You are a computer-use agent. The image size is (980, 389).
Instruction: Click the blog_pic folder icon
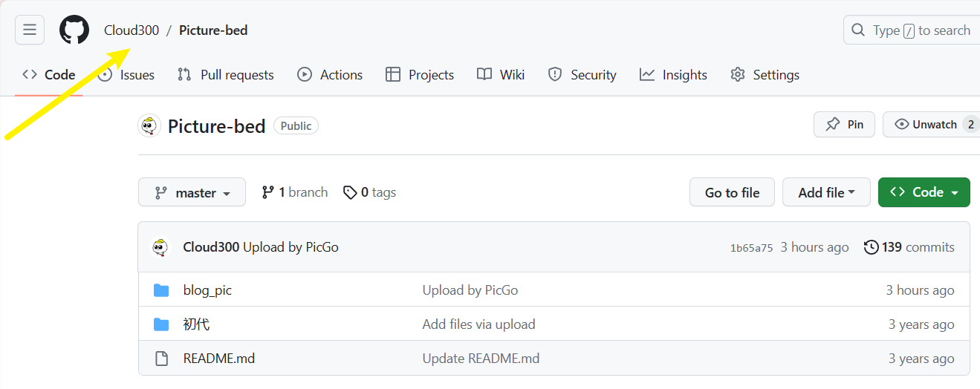(x=161, y=290)
